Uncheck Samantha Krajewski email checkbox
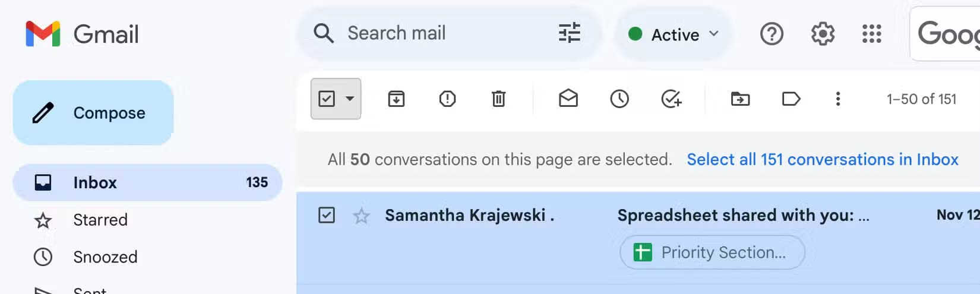Screen dimensions: 980x294 (327, 215)
